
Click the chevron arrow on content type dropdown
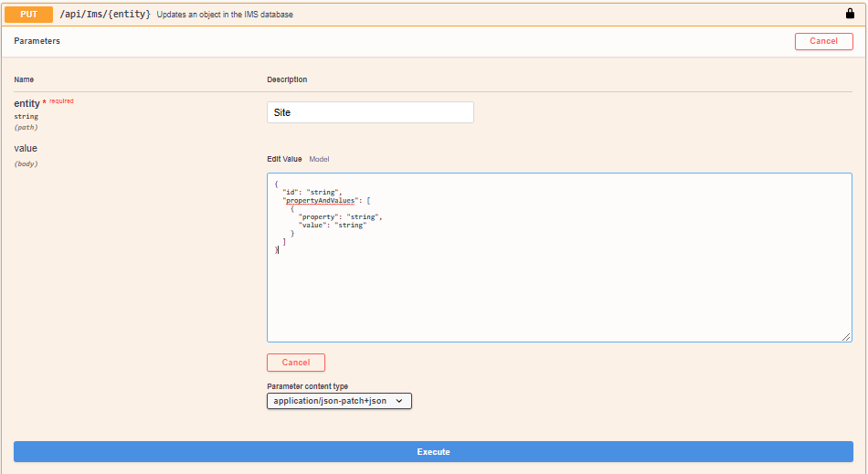coord(399,401)
